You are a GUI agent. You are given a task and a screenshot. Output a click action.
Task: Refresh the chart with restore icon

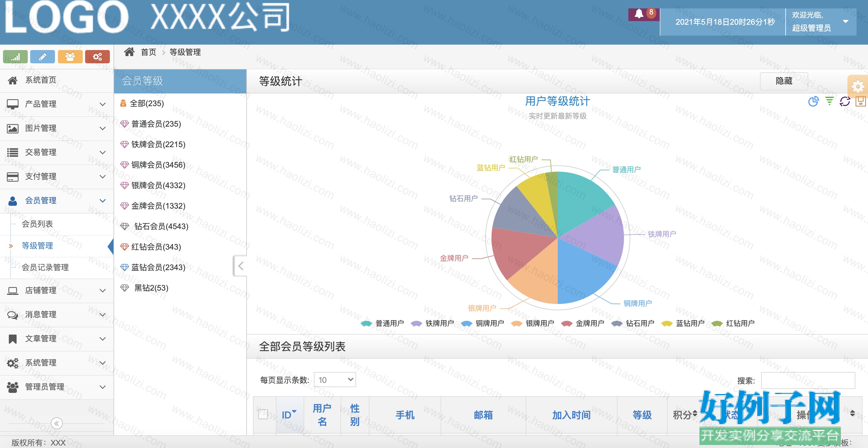click(x=845, y=101)
